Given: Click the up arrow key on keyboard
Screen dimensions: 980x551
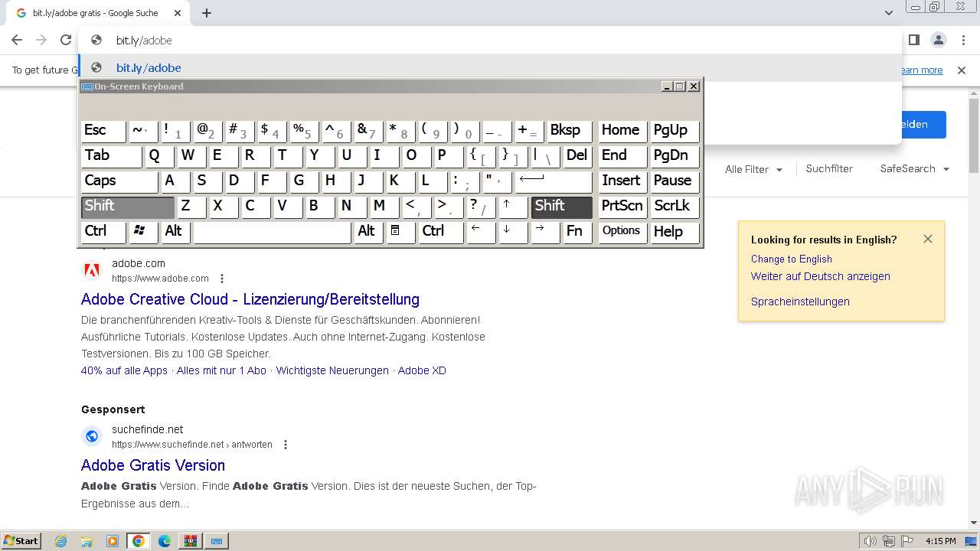Looking at the screenshot, I should tap(513, 206).
